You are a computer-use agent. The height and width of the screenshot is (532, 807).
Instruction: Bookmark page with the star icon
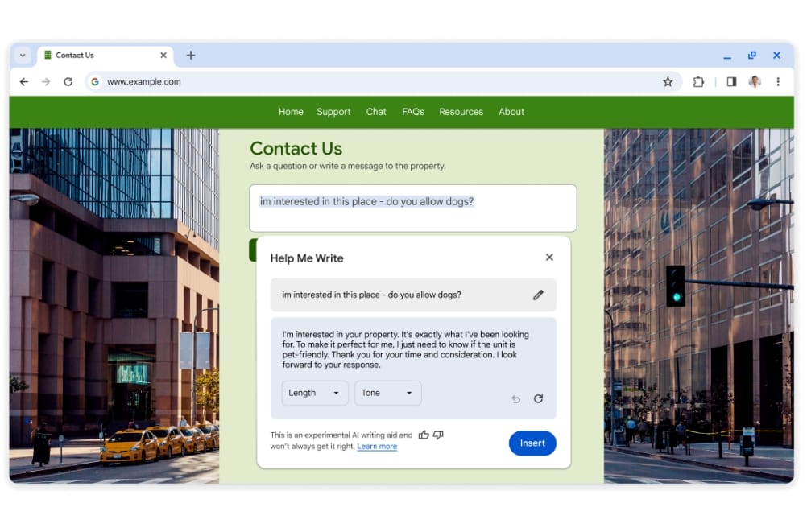(x=668, y=82)
